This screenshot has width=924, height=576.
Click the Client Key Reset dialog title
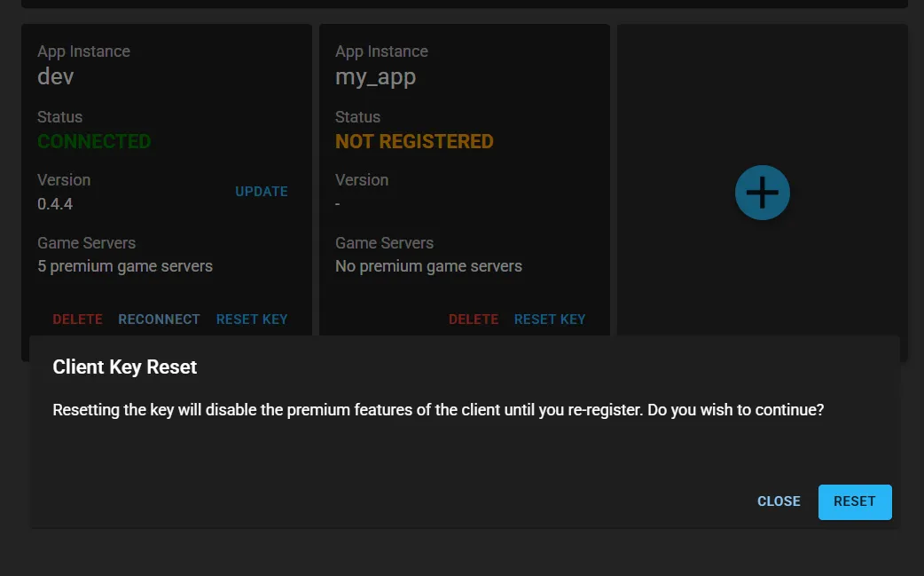pyautogui.click(x=124, y=367)
